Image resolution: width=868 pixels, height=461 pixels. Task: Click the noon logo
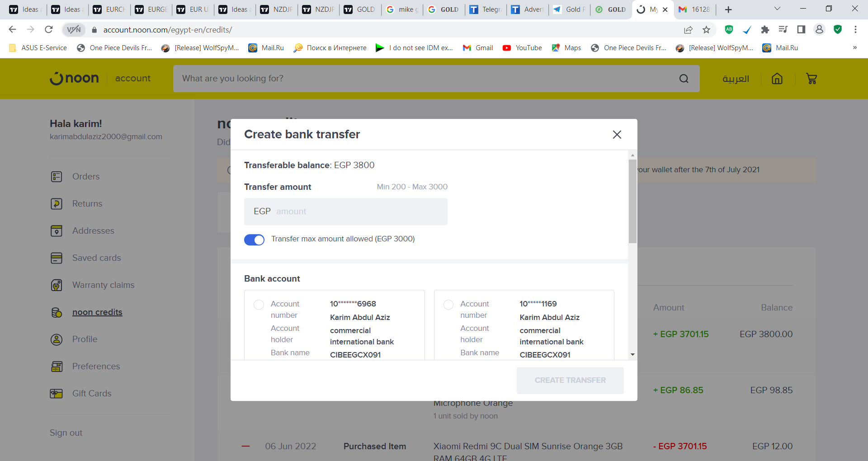tap(75, 78)
